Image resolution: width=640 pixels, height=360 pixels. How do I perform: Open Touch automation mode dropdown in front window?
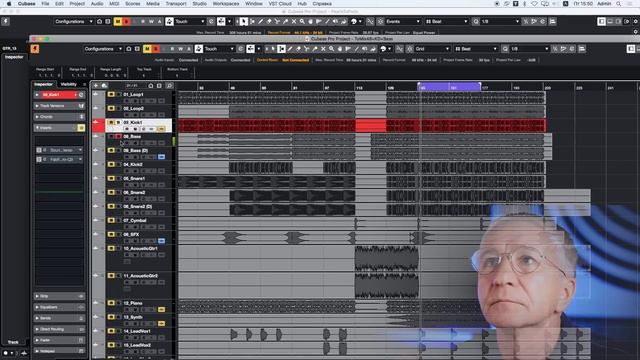point(218,49)
